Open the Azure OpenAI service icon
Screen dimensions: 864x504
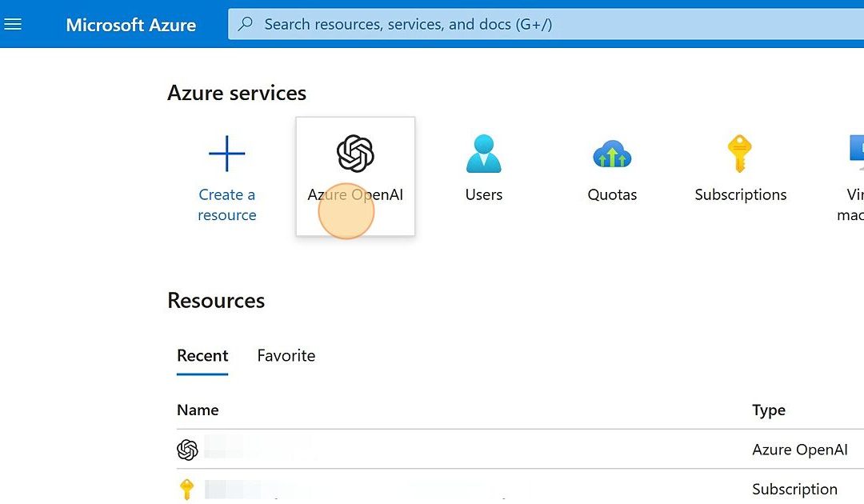pos(355,153)
